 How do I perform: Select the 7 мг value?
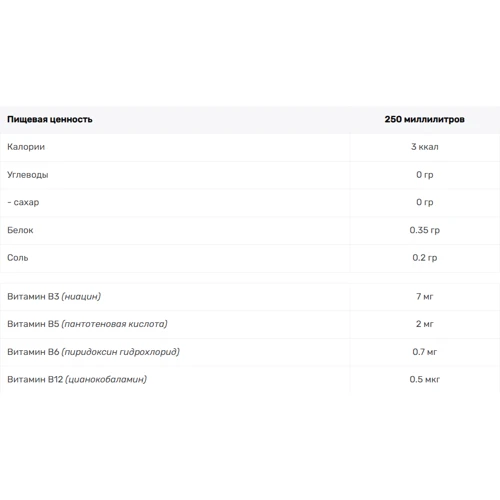click(425, 296)
